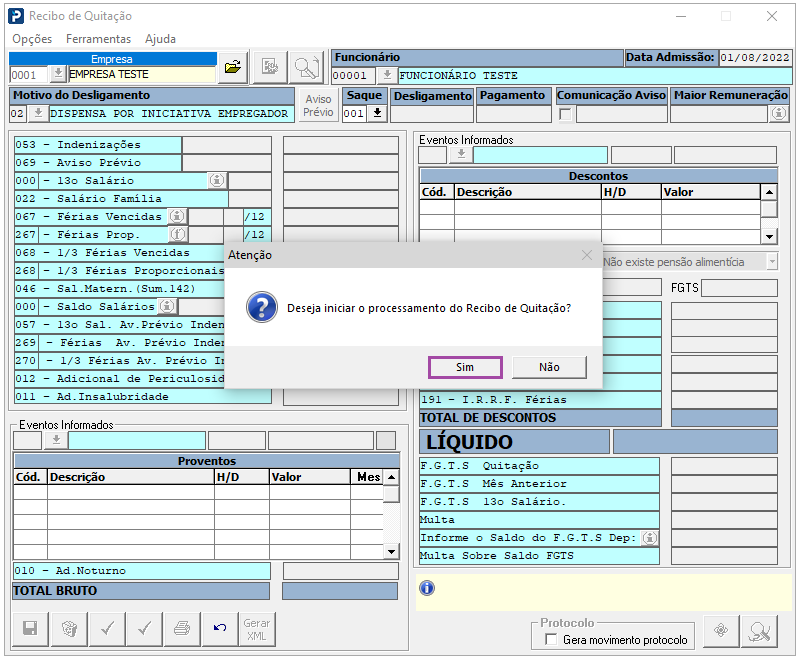Image resolution: width=800 pixels, height=660 pixels.
Task: Click the open folder icon beside Empresa
Action: pyautogui.click(x=233, y=67)
